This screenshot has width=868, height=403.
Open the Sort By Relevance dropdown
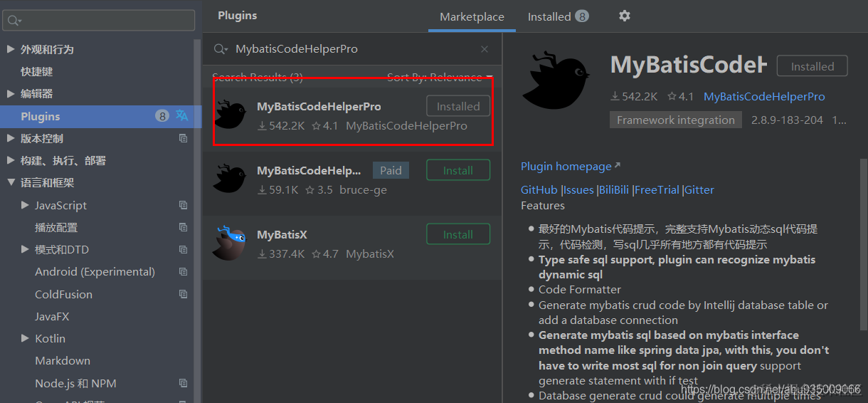tap(440, 77)
